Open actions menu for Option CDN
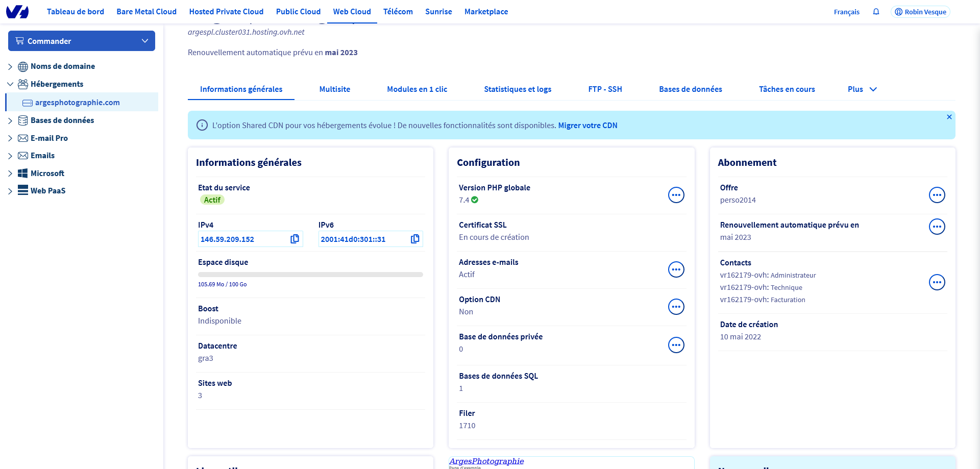 (676, 307)
